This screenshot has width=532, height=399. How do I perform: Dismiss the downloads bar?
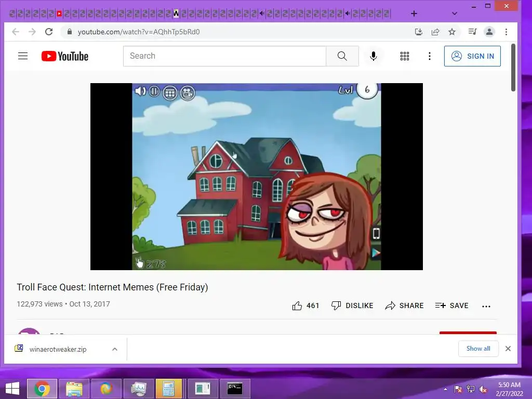(x=508, y=349)
